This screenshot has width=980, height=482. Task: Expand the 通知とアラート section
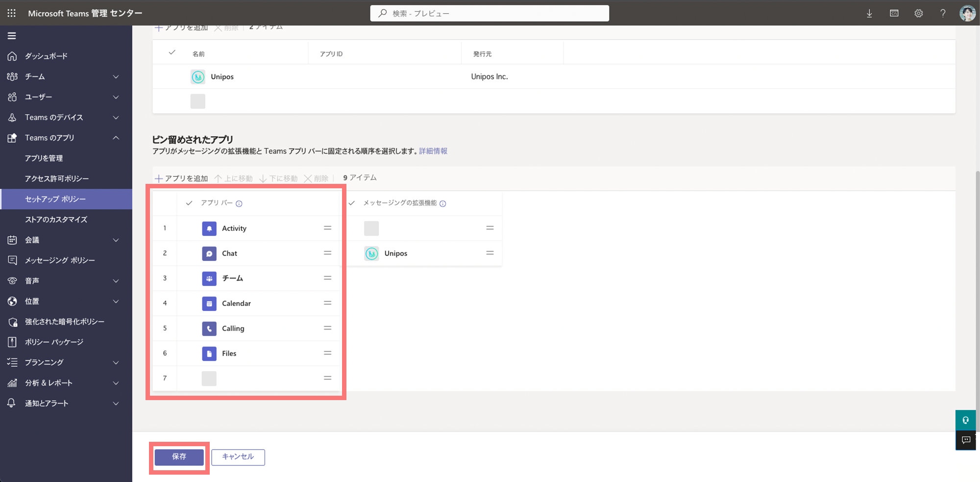point(116,404)
